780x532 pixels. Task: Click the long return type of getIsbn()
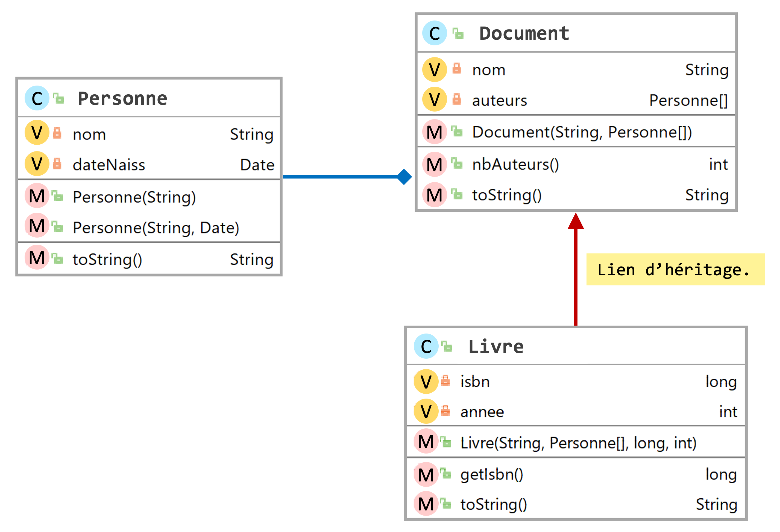721,475
